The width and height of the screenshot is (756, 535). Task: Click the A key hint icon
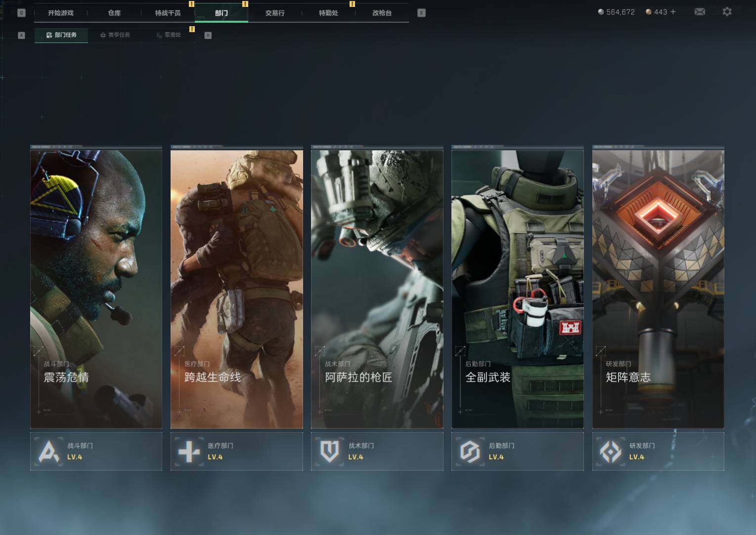click(21, 35)
